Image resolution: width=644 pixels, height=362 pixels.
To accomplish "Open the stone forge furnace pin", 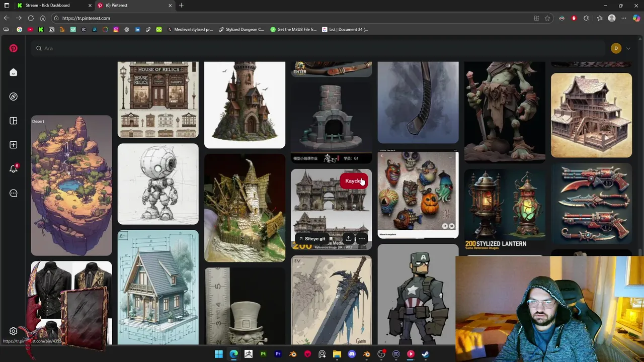I will (331, 123).
